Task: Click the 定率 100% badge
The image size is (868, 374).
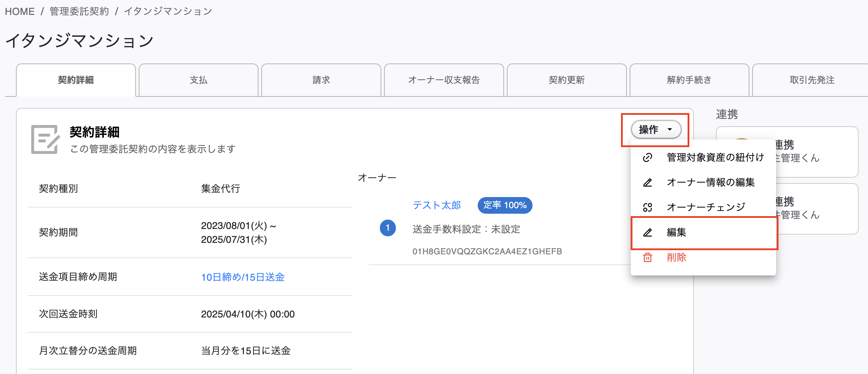Action: tap(505, 205)
